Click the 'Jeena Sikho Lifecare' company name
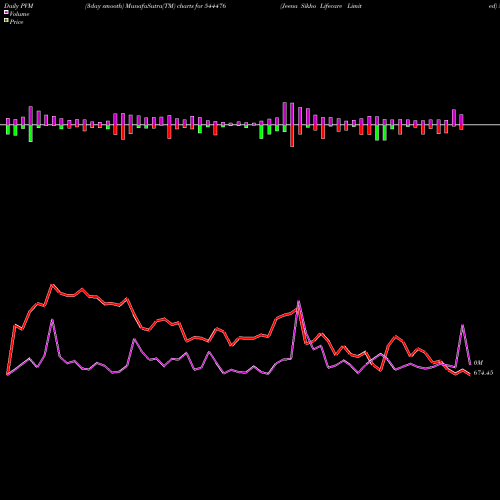 coord(321,6)
